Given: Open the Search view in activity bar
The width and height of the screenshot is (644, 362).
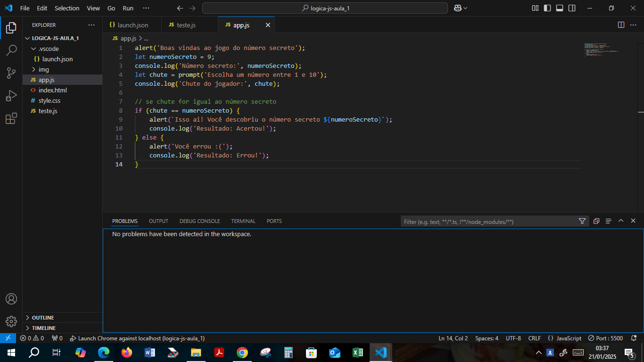Looking at the screenshot, I should [x=11, y=50].
